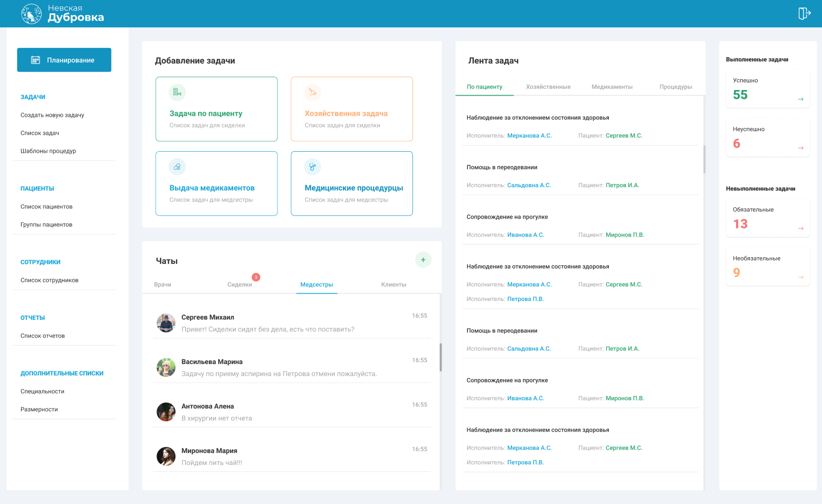The height and width of the screenshot is (504, 822).
Task: Open the Клиенты chat tab
Action: click(394, 284)
